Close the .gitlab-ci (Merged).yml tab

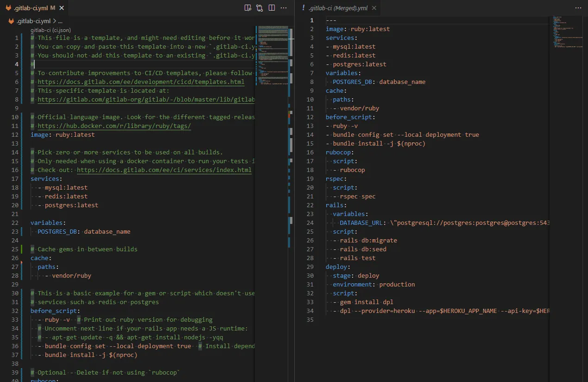[374, 8]
